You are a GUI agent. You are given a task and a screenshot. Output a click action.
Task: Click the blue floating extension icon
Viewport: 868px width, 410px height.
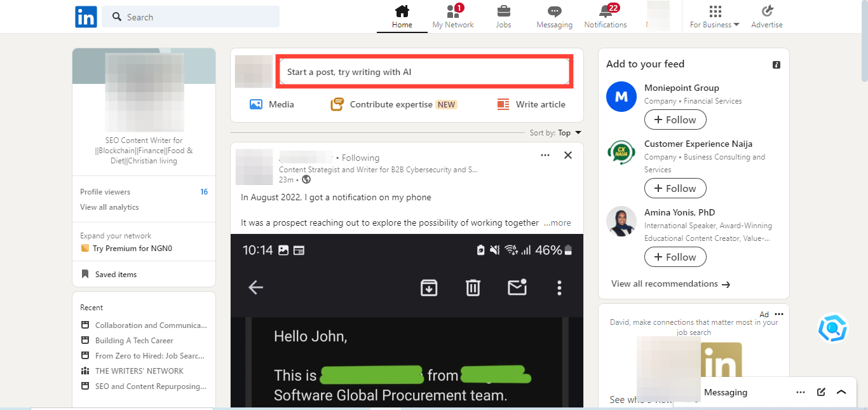tap(832, 329)
